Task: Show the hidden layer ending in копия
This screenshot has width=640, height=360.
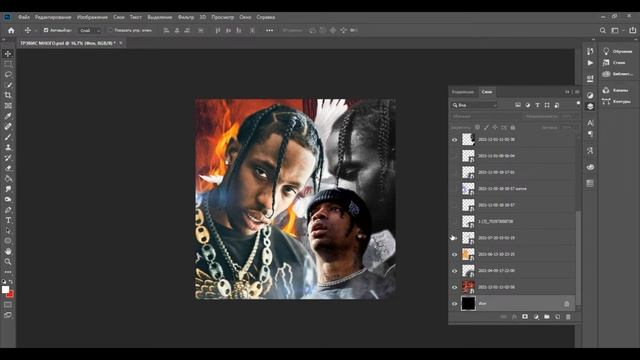Action: click(x=454, y=189)
